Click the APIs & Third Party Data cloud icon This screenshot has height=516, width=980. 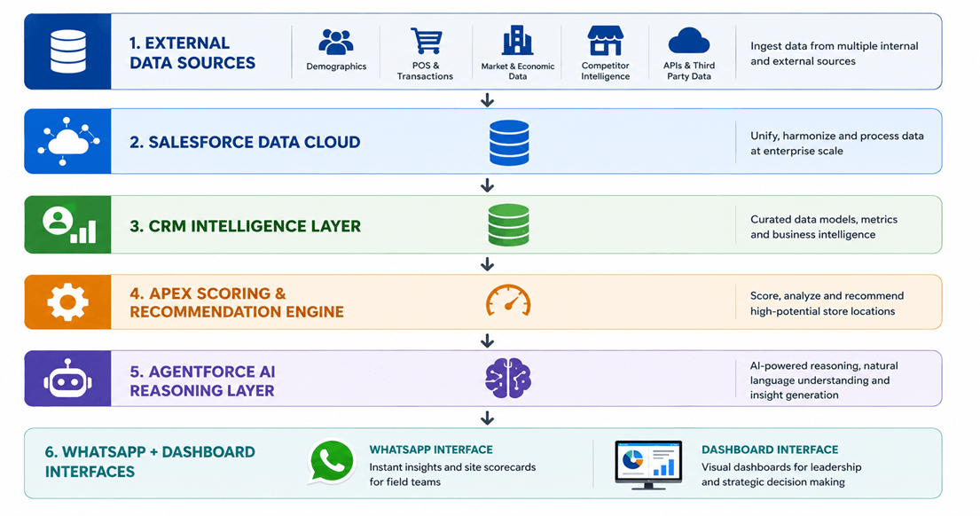[x=689, y=42]
